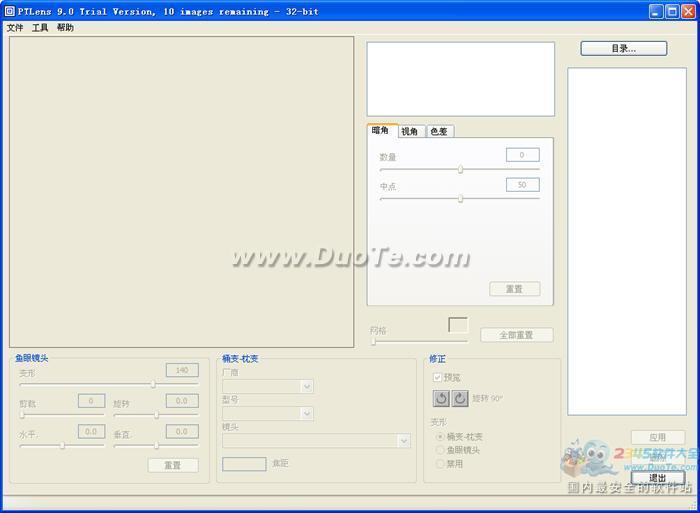Viewport: 700px width, 513px height.
Task: Open the 工具 menu
Action: coord(40,28)
